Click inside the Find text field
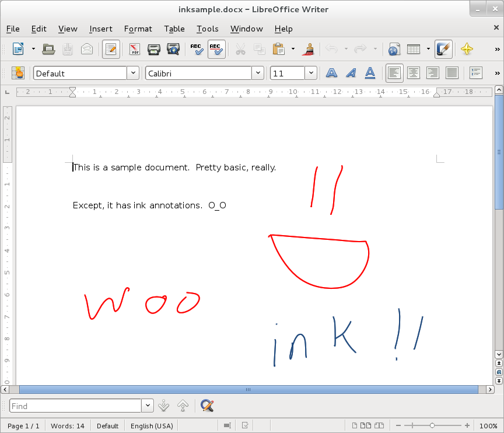Screen dimensions: 504x433 pos(75,406)
